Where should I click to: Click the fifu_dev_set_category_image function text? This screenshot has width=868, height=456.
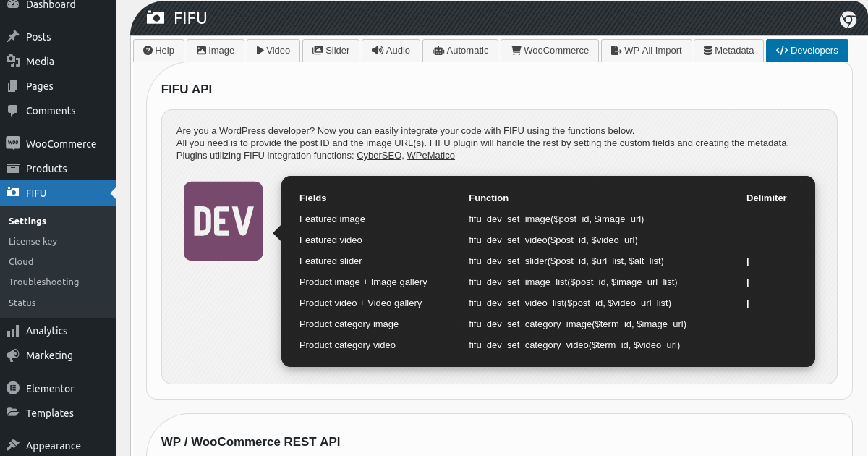coord(578,324)
